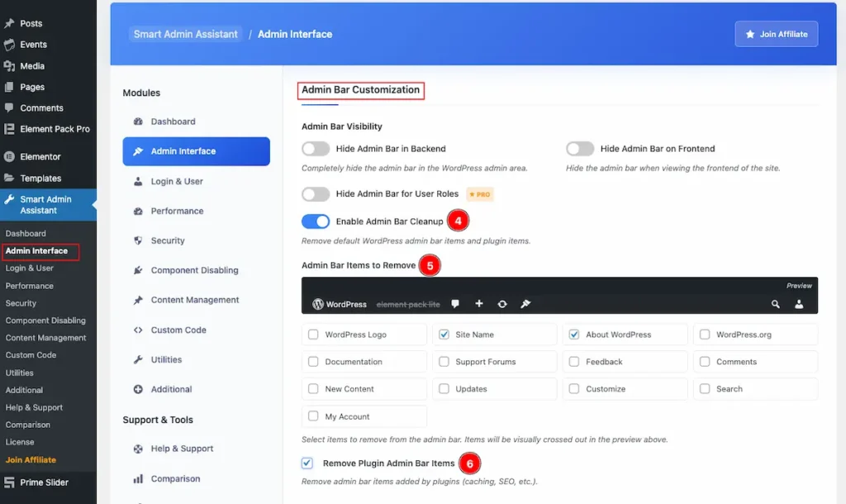Screen dimensions: 846x504
Task: Select the Admin Bar Customization tab heading
Action: point(360,90)
